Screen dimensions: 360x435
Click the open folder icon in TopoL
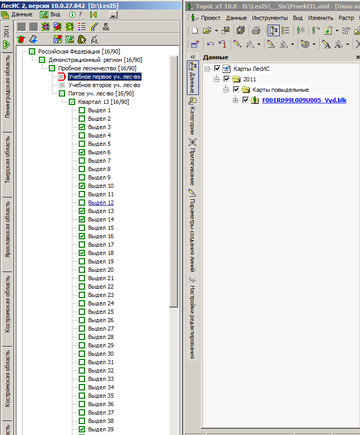(x=207, y=31)
